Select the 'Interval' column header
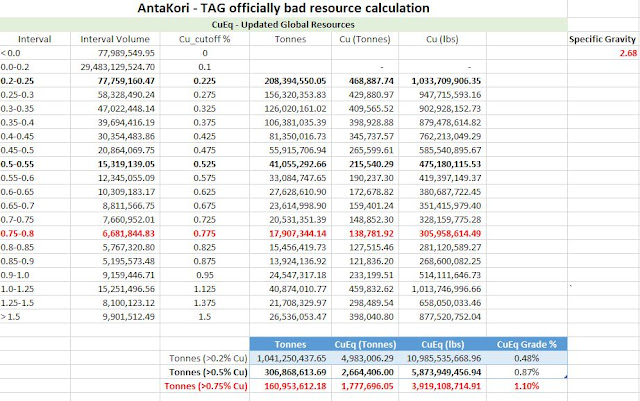This screenshot has width=640, height=401. coord(35,39)
